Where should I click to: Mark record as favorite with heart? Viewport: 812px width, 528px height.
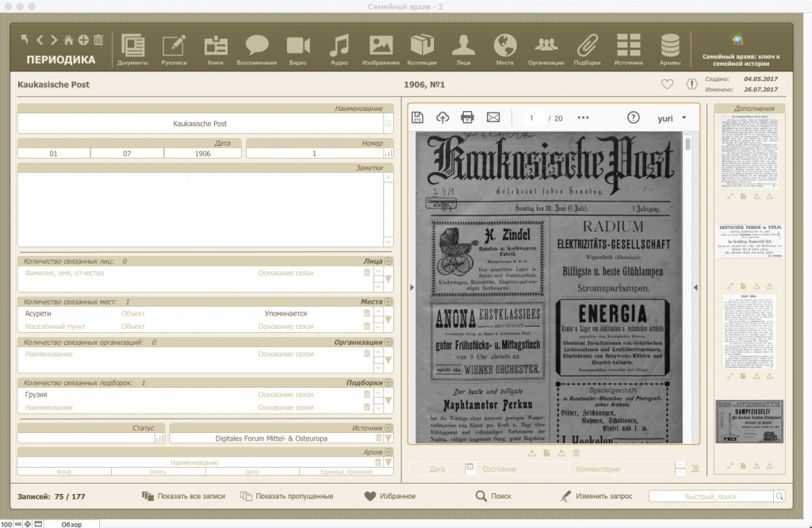pos(667,84)
